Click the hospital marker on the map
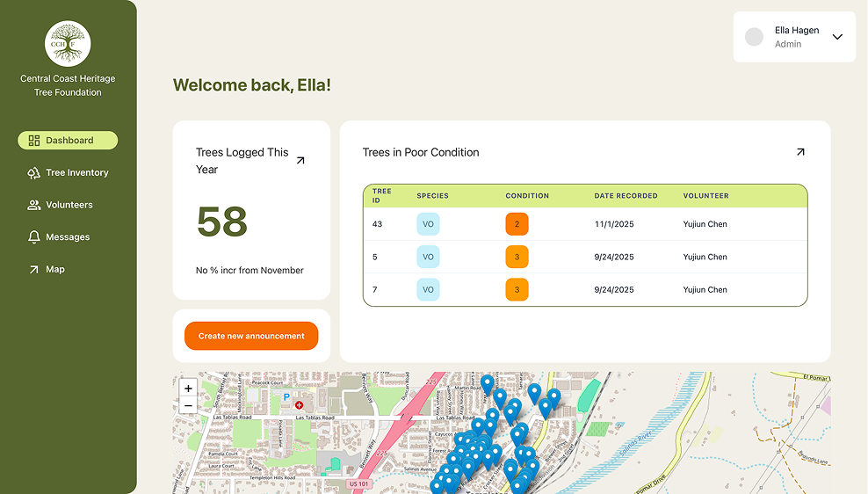Image resolution: width=868 pixels, height=494 pixels. pyautogui.click(x=299, y=405)
